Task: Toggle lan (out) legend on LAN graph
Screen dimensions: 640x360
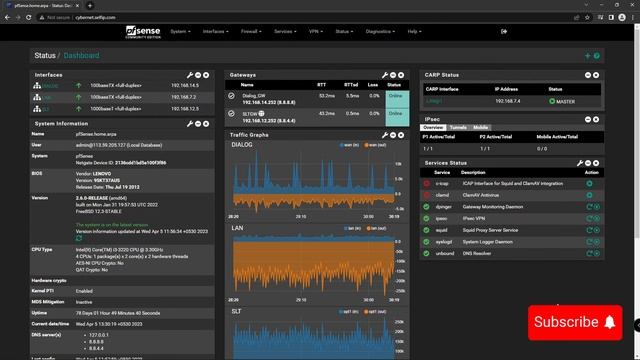Action: click(x=376, y=229)
